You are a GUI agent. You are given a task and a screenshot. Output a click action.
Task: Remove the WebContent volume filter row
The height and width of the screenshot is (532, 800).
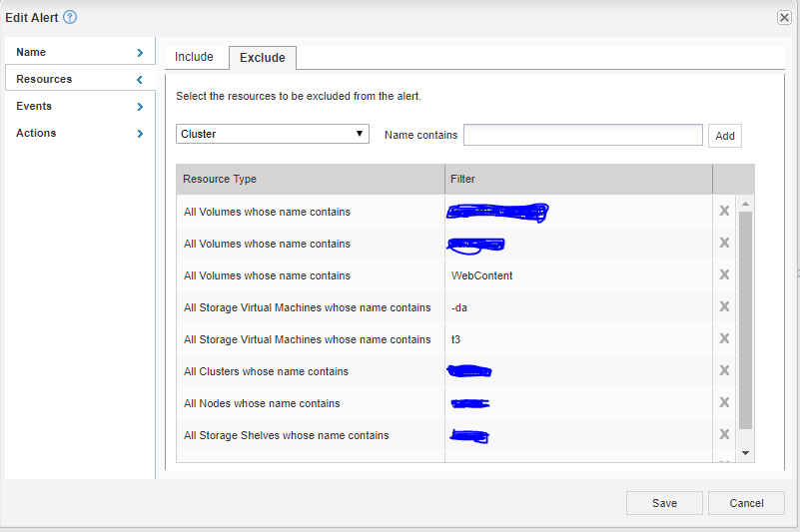click(x=724, y=274)
